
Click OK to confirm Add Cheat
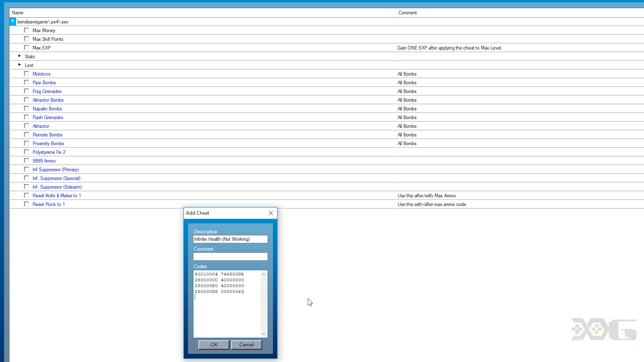(x=214, y=344)
